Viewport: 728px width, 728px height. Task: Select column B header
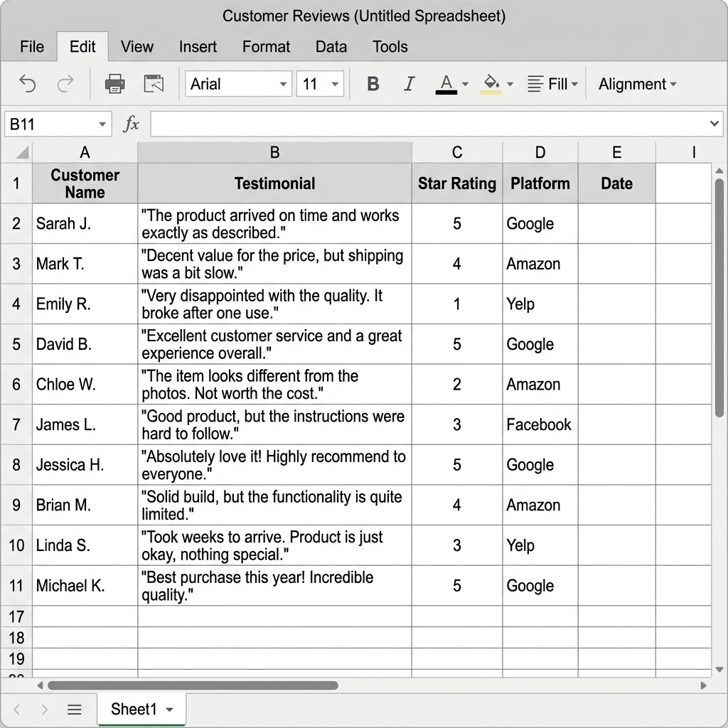(275, 152)
